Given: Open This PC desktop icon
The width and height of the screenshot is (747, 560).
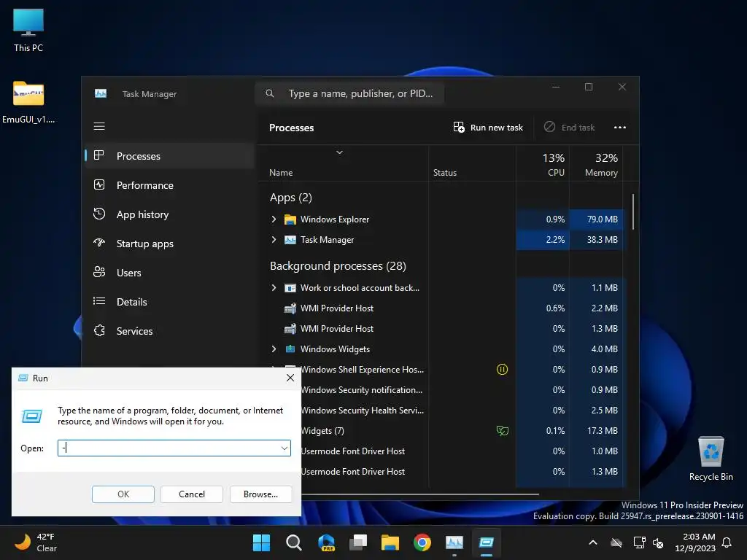Looking at the screenshot, I should point(28,31).
